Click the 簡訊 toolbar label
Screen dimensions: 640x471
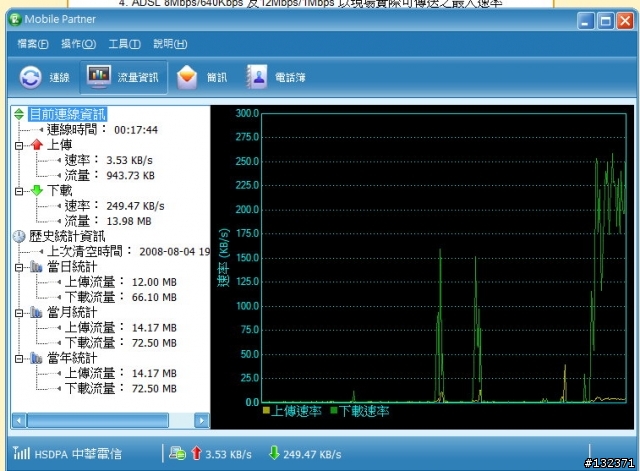[217, 77]
